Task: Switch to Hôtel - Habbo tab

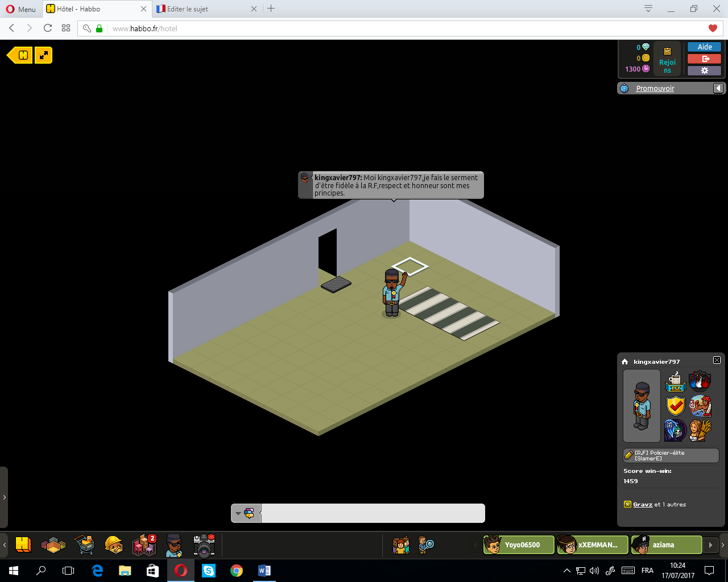Action: (96, 9)
